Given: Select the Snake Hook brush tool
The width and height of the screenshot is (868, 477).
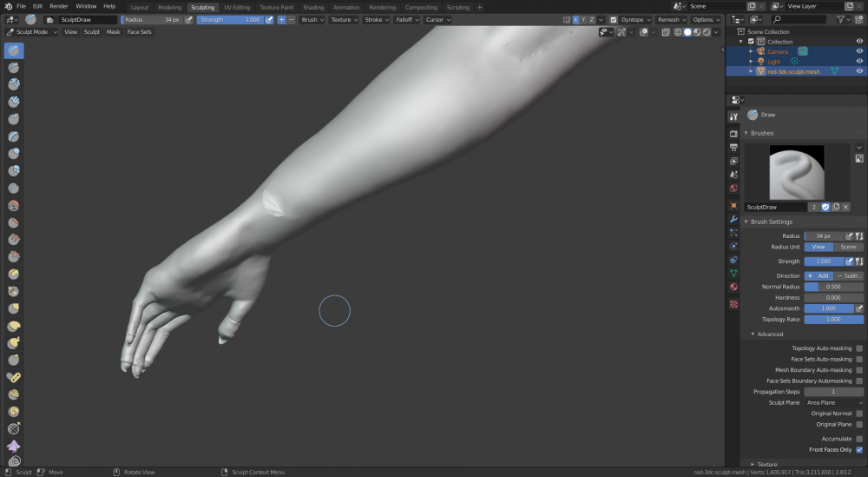Looking at the screenshot, I should tap(14, 342).
